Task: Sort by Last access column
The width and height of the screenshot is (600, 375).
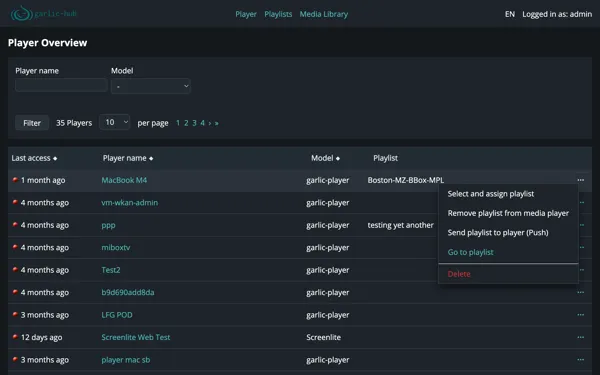Action: pyautogui.click(x=34, y=158)
